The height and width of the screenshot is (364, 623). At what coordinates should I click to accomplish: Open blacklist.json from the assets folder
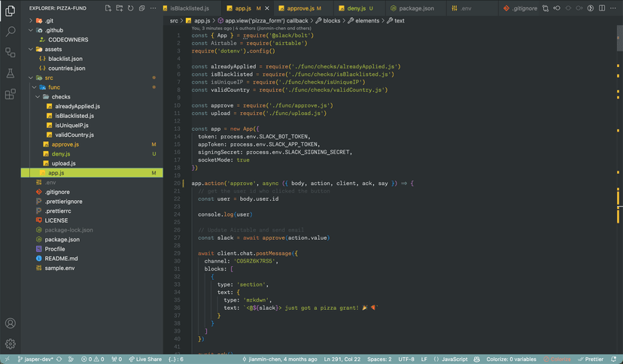[x=65, y=59]
